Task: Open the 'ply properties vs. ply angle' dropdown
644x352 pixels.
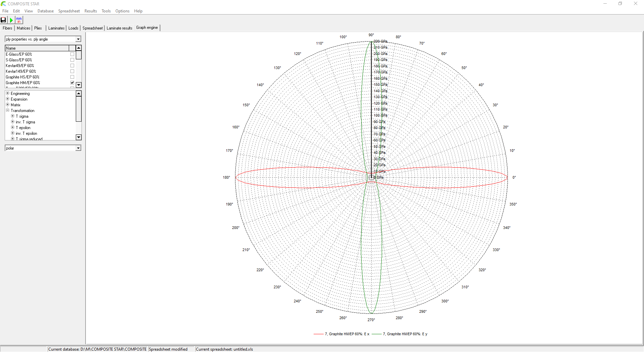Action: click(78, 39)
